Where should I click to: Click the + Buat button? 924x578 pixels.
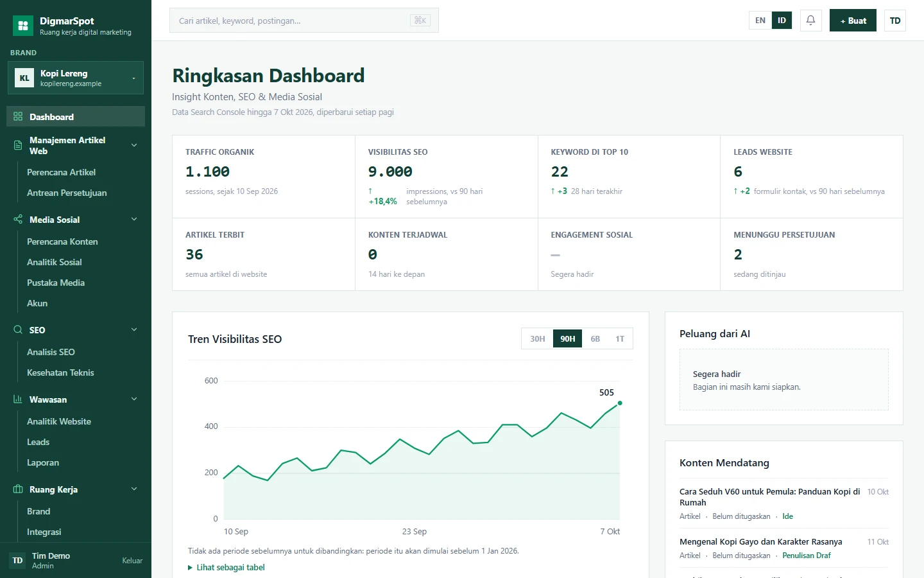point(853,21)
